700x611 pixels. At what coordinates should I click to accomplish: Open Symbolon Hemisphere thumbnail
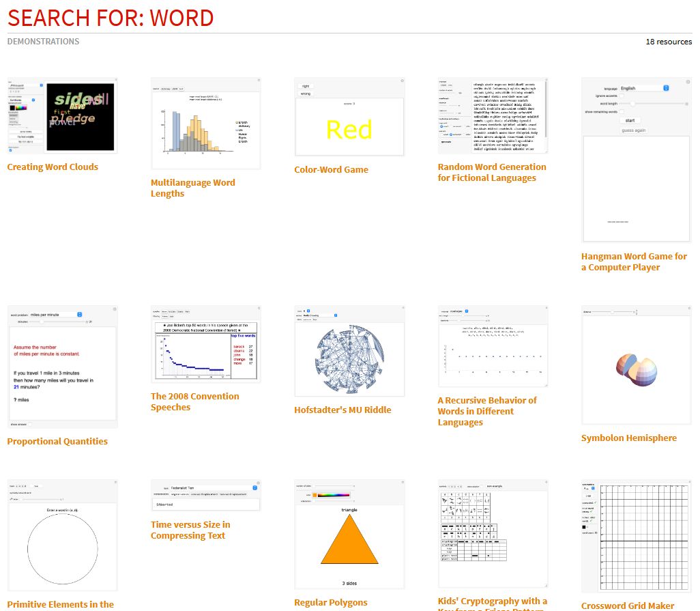[636, 365]
